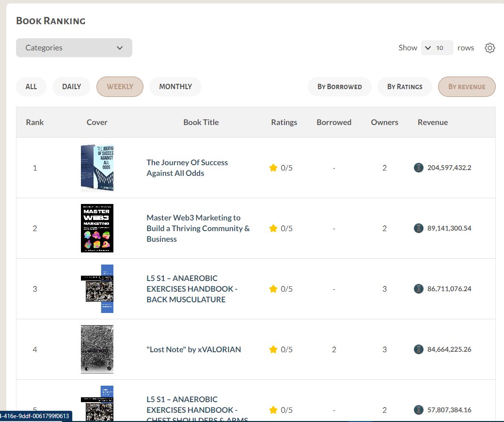Click the coin icon beside revenue 204,597,432.2
This screenshot has height=422, width=504.
[x=418, y=168]
